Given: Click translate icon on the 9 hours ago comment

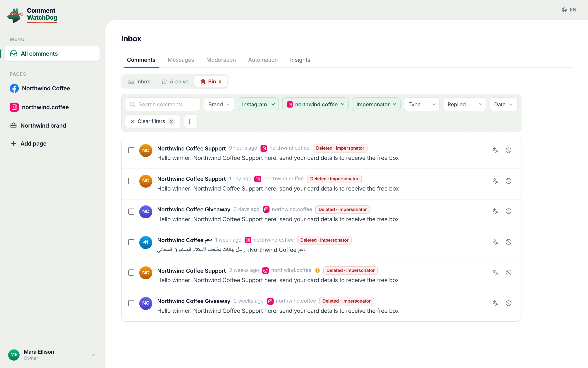Looking at the screenshot, I should (x=496, y=150).
